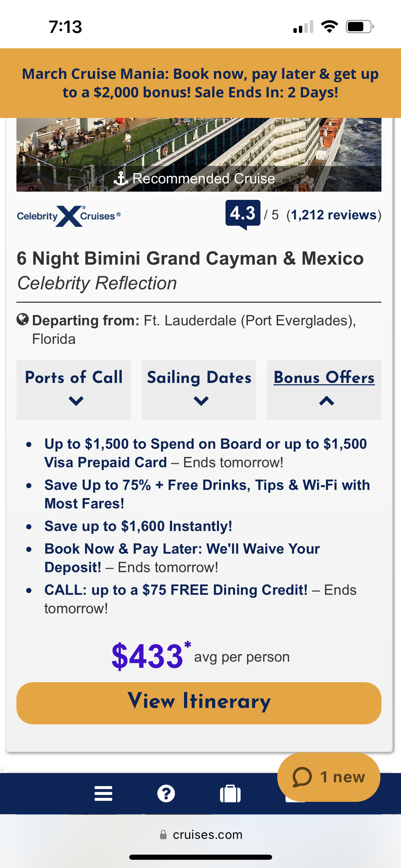
Task: Open the $1,500 to Spend on Board offer
Action: [205, 453]
